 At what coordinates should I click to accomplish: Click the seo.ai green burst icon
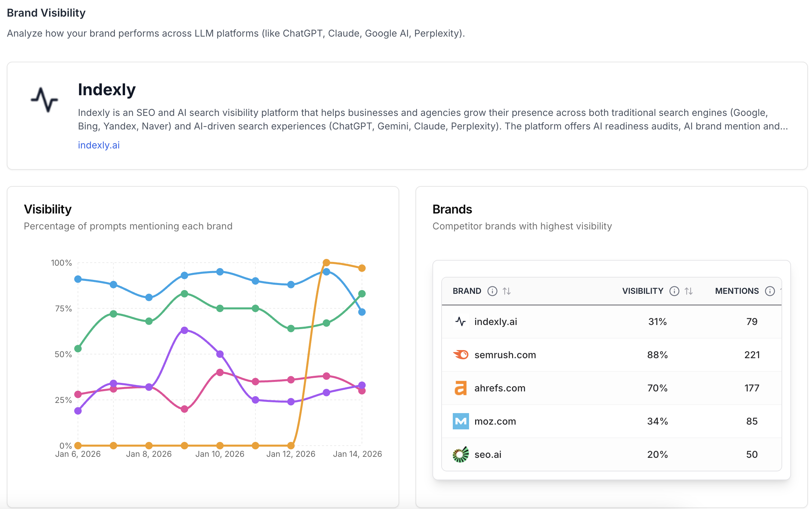click(461, 454)
